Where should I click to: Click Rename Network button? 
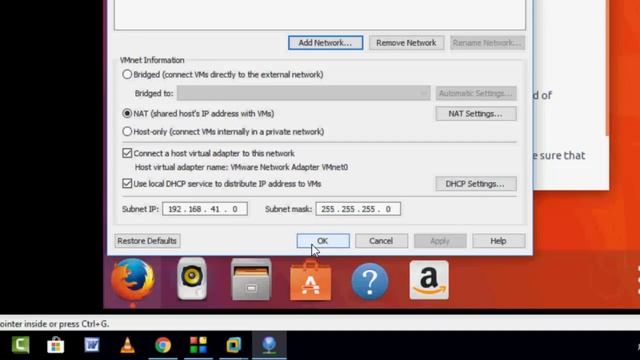[487, 43]
